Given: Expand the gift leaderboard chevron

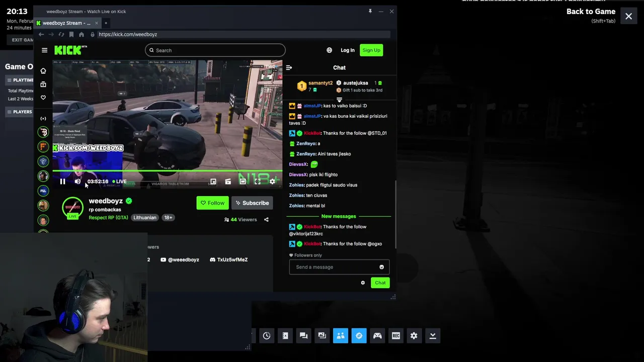Looking at the screenshot, I should click(339, 99).
